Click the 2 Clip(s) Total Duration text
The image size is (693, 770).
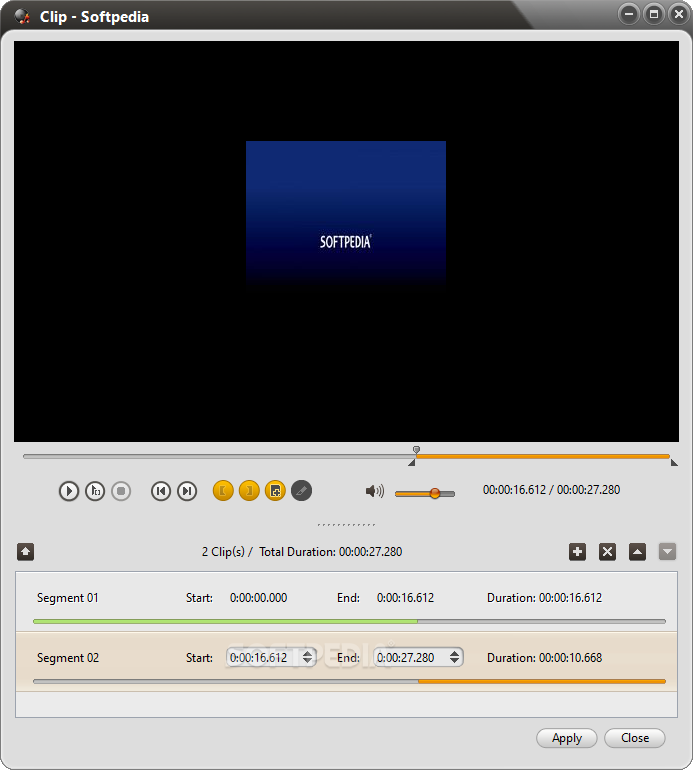coord(302,552)
